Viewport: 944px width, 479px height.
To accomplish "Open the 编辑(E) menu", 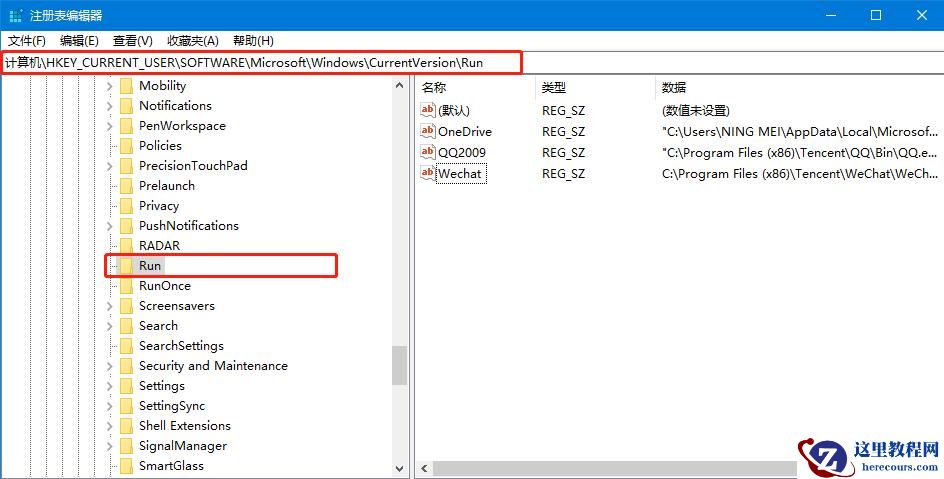I will pyautogui.click(x=79, y=41).
